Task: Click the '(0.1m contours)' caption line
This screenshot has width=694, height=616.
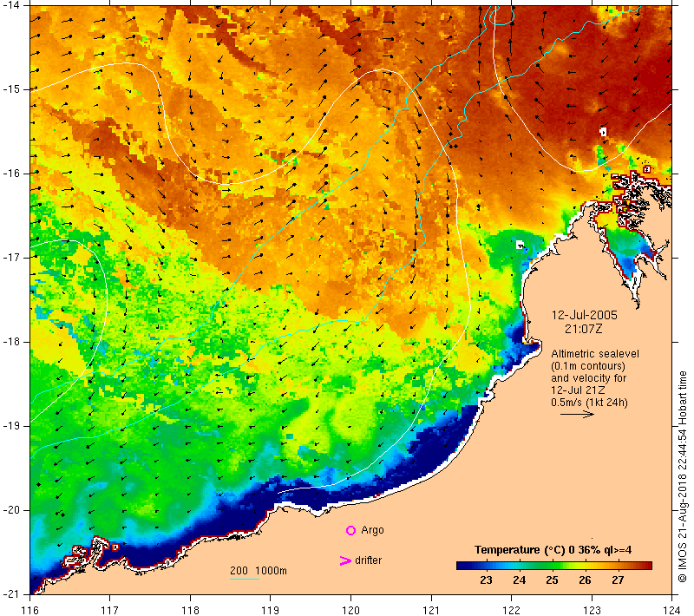Action: 588,366
